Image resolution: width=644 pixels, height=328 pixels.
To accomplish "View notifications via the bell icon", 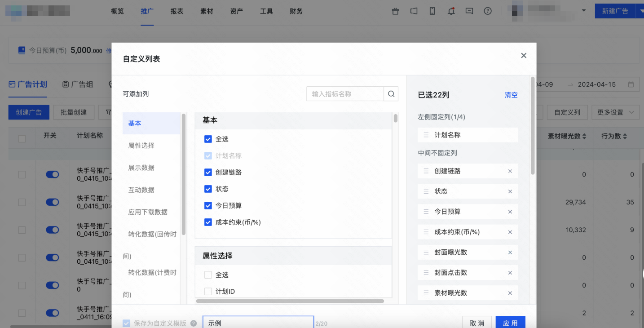I will (x=451, y=11).
